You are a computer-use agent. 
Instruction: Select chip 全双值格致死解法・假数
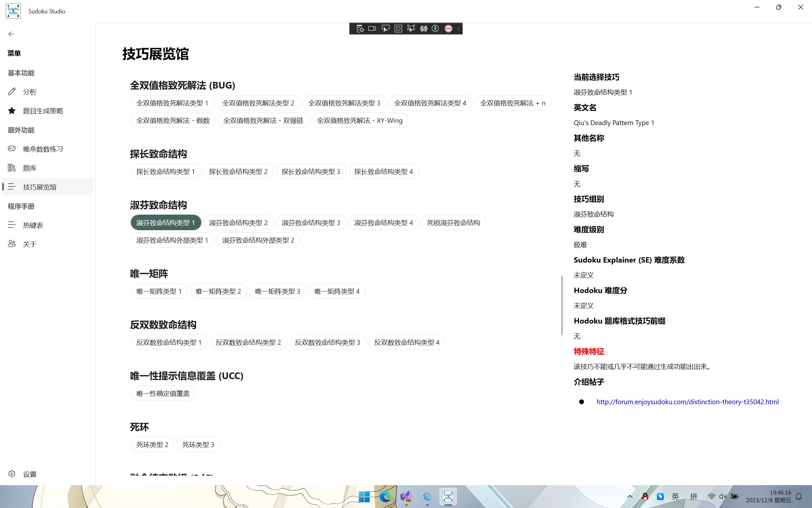(x=173, y=120)
